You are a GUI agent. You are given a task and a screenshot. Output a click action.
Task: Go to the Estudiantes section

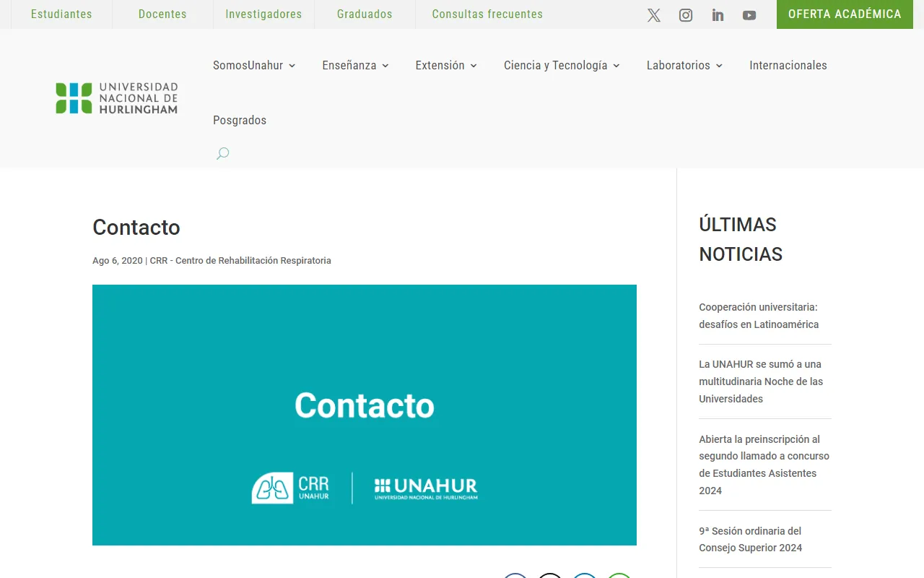pos(61,14)
